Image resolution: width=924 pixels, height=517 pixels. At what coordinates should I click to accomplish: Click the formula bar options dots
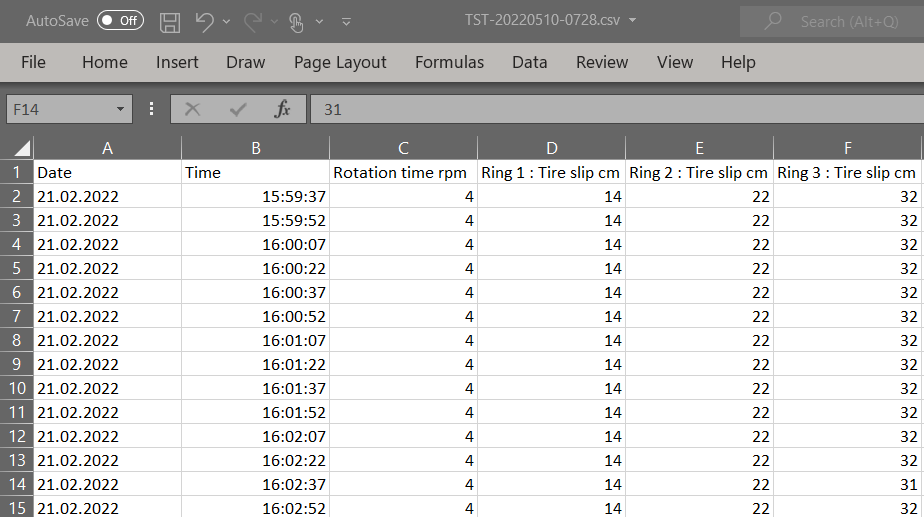151,109
